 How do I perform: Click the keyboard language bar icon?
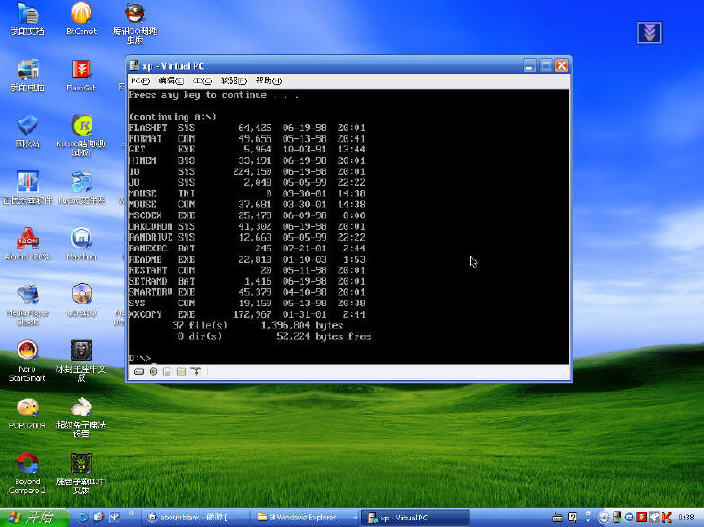point(557,518)
